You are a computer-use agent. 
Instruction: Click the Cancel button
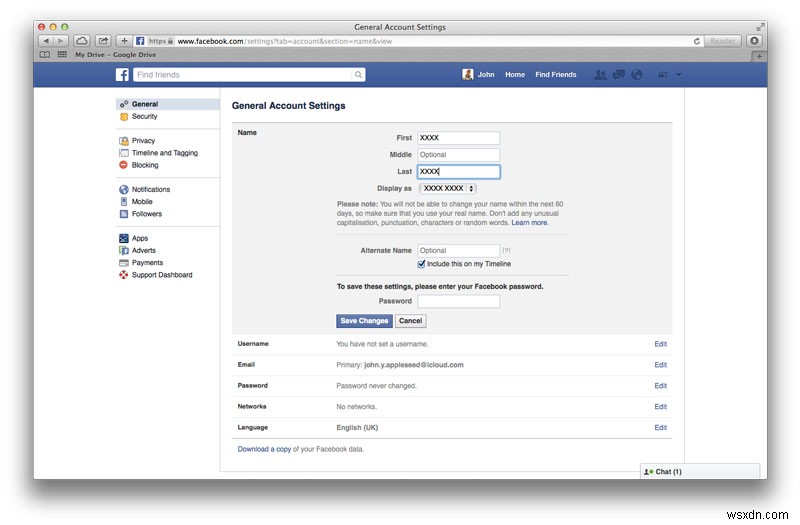tap(410, 321)
